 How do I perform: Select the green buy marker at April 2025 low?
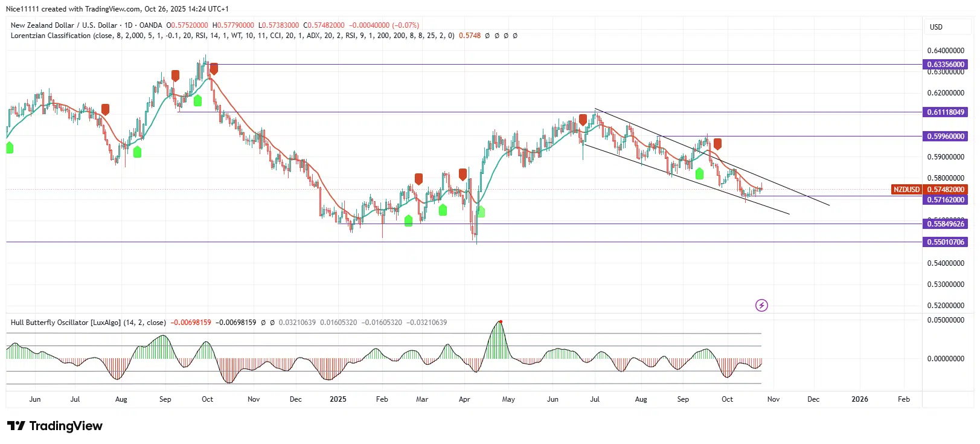point(481,211)
